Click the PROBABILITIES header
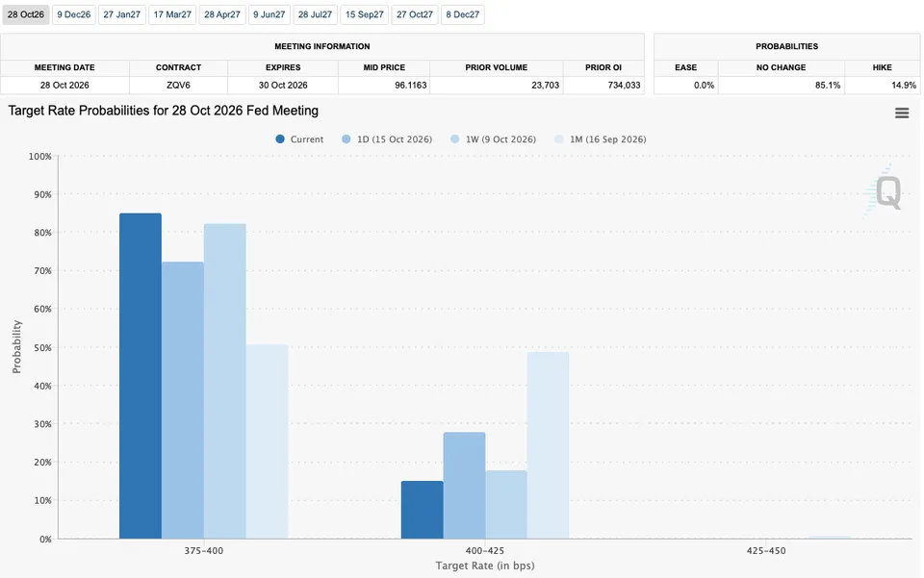 pos(786,46)
